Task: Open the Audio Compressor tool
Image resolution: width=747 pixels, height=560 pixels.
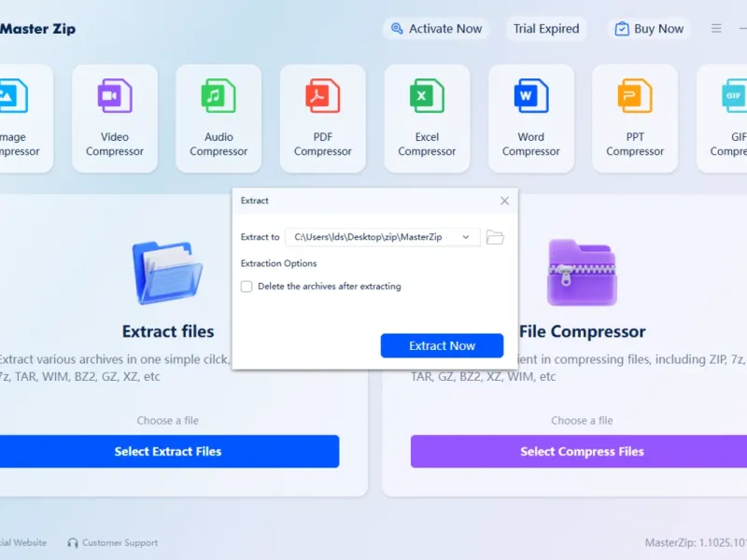Action: pos(218,119)
